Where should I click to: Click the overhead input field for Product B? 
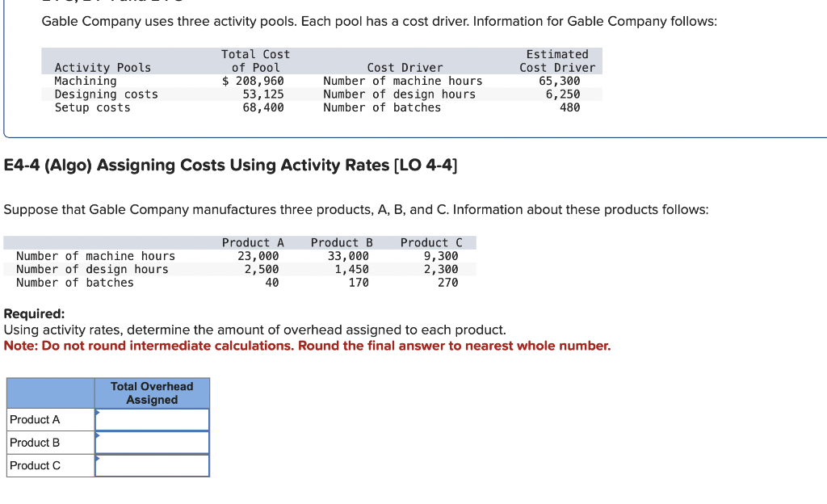click(x=153, y=442)
